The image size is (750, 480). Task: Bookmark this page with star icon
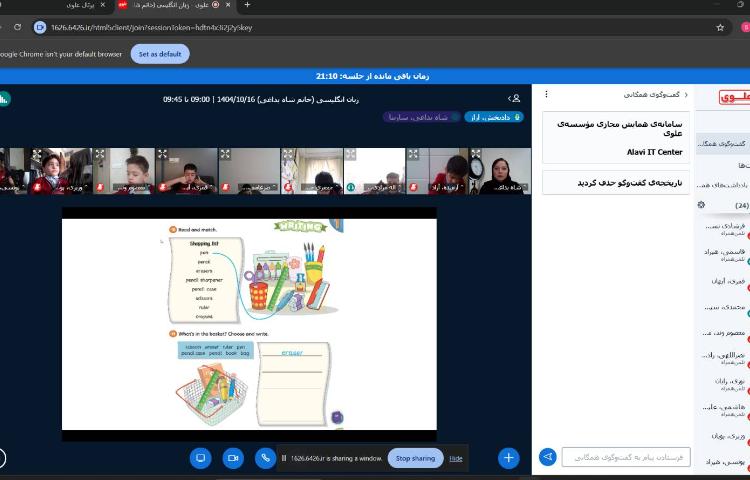click(719, 27)
